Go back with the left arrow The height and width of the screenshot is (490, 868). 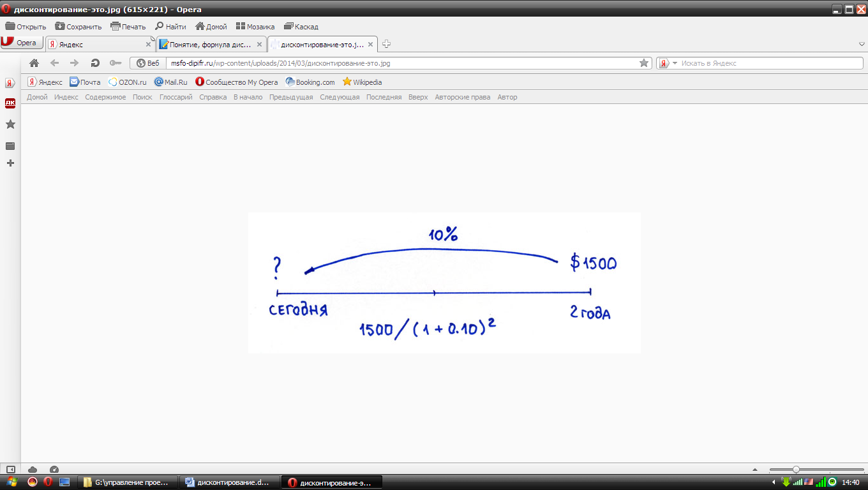point(54,63)
